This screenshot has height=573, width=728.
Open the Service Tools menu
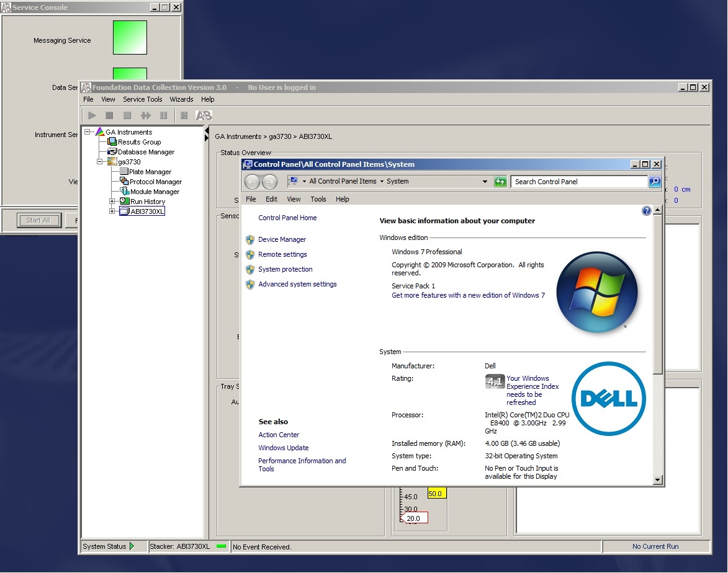142,99
